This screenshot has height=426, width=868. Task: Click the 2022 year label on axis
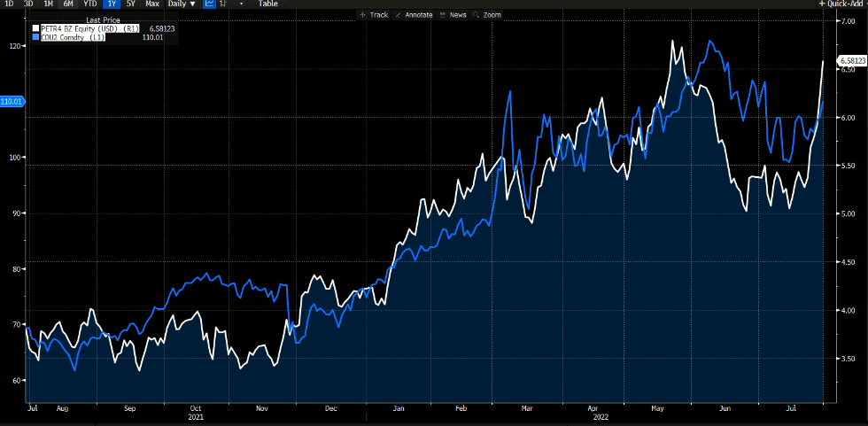click(x=600, y=416)
